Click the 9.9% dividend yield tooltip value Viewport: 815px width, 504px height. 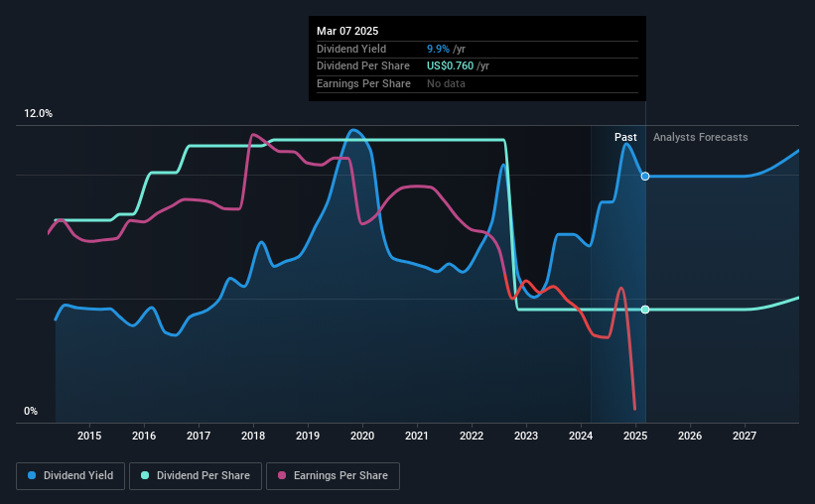tap(438, 49)
